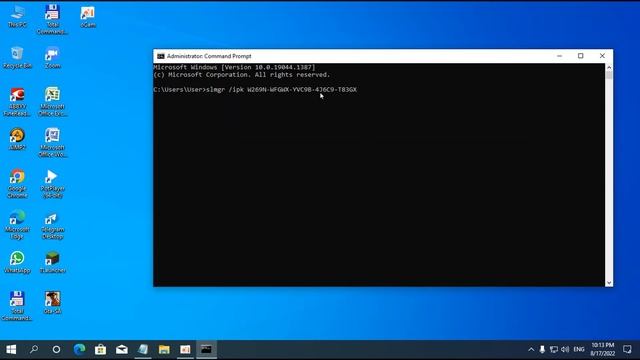Click the slmgr /ipk command line
This screenshot has height=360, width=640.
coord(255,89)
